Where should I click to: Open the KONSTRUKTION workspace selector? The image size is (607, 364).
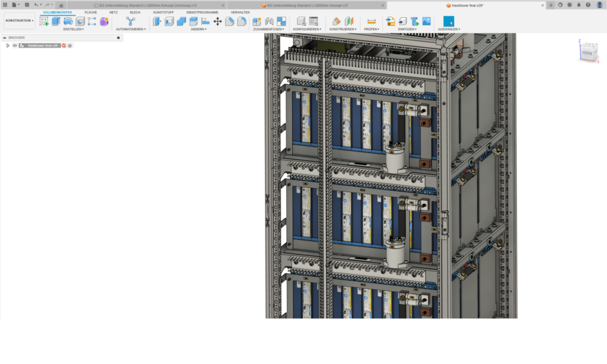(x=18, y=20)
